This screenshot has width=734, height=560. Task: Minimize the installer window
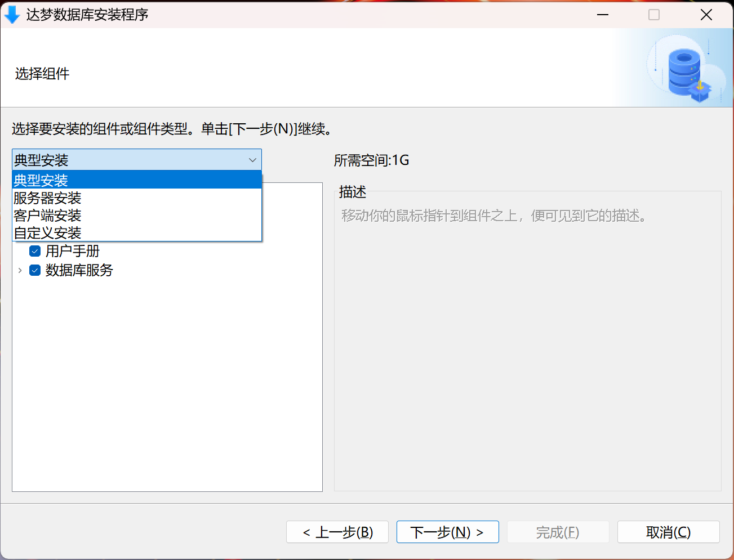(603, 15)
